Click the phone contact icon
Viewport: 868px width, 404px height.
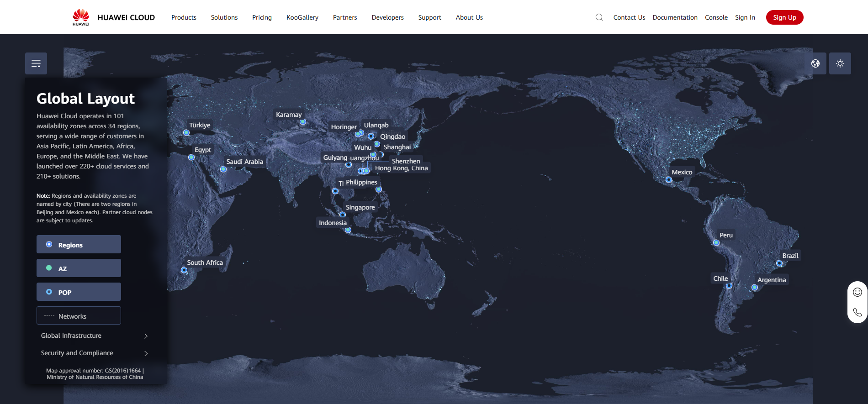coord(857,312)
